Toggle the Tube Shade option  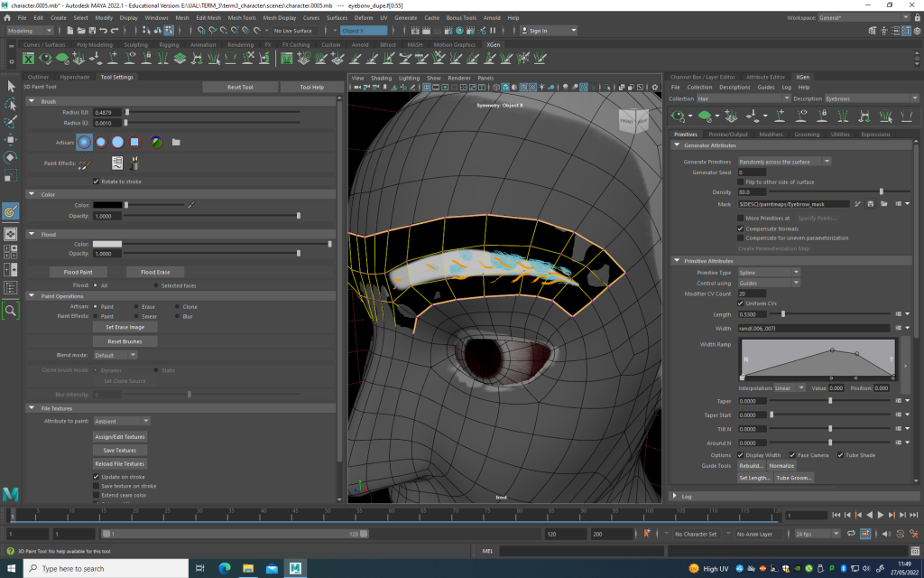tap(840, 455)
